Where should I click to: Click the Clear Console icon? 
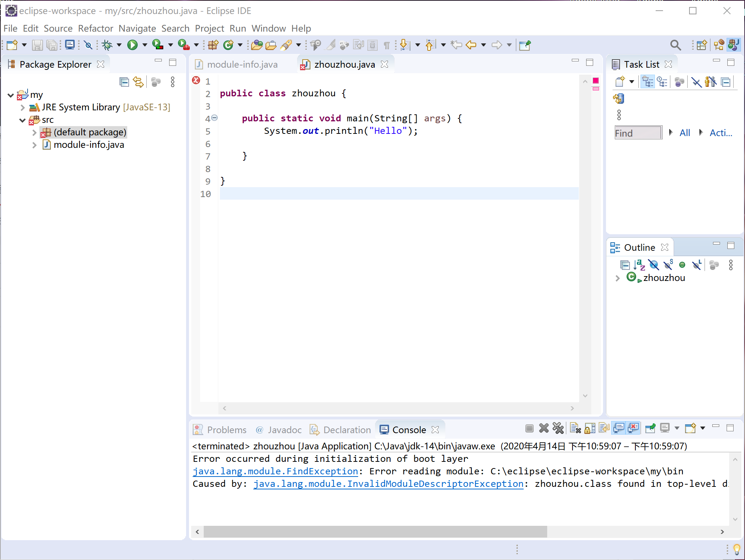point(575,428)
